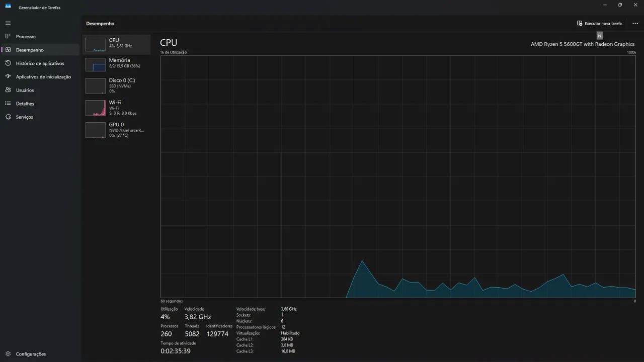Click the 3,82 GHz speed value
Viewport: 644px width, 362px height.
tap(198, 317)
